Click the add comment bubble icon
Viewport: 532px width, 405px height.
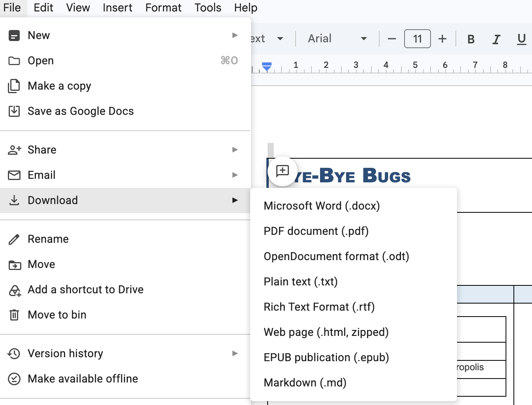point(283,171)
